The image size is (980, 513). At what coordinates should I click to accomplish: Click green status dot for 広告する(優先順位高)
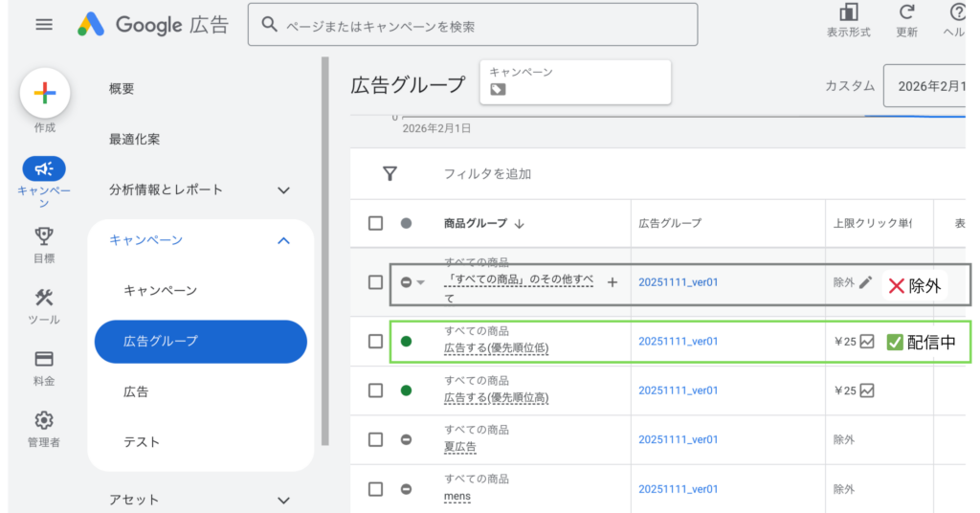point(406,390)
